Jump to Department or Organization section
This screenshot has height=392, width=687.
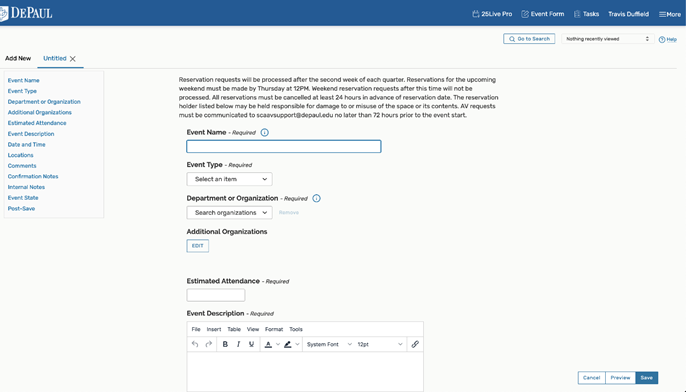[44, 102]
